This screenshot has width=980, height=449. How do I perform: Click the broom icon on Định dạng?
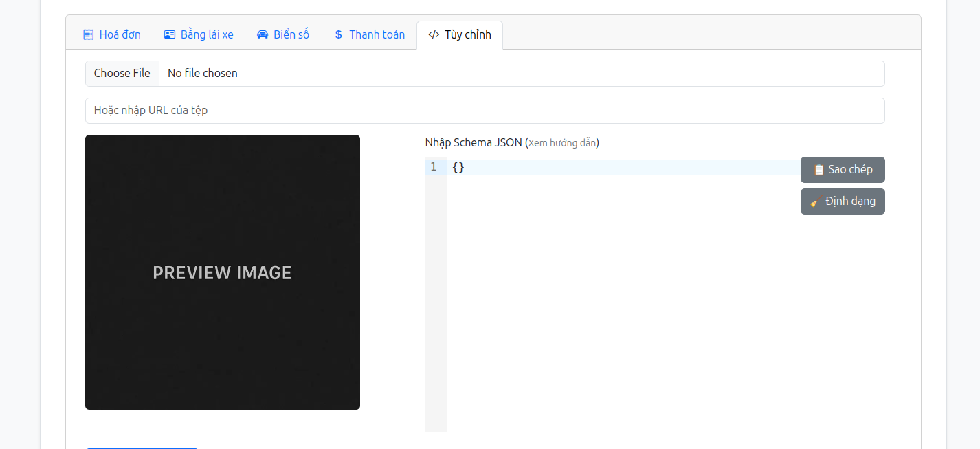(x=814, y=202)
